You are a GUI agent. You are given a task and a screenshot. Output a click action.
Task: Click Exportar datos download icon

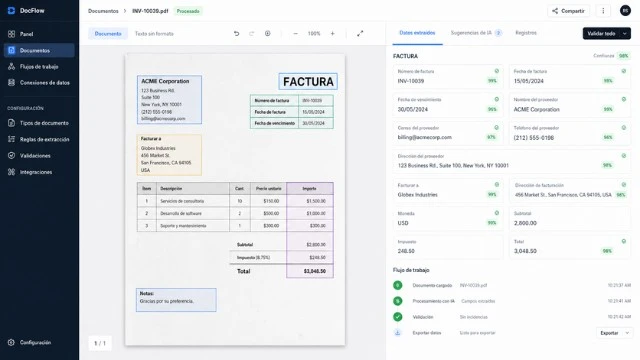[398, 333]
